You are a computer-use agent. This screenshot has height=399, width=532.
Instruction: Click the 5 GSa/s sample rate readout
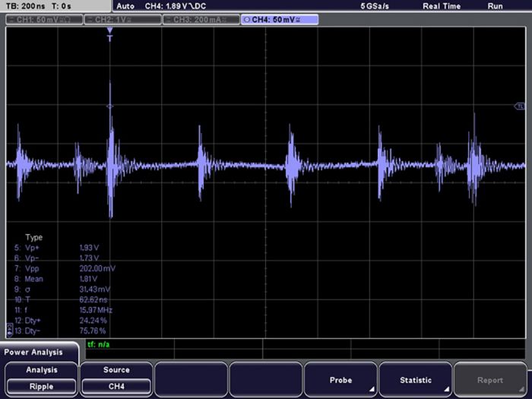click(375, 6)
